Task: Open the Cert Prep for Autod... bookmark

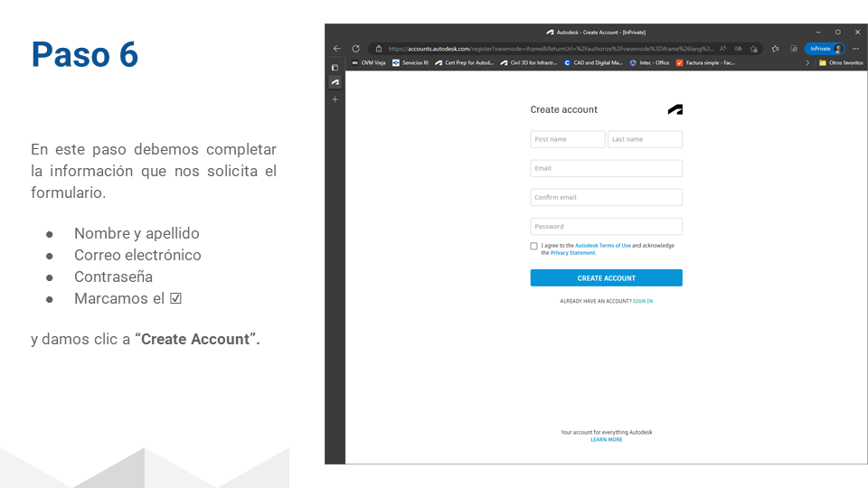Action: [x=464, y=63]
